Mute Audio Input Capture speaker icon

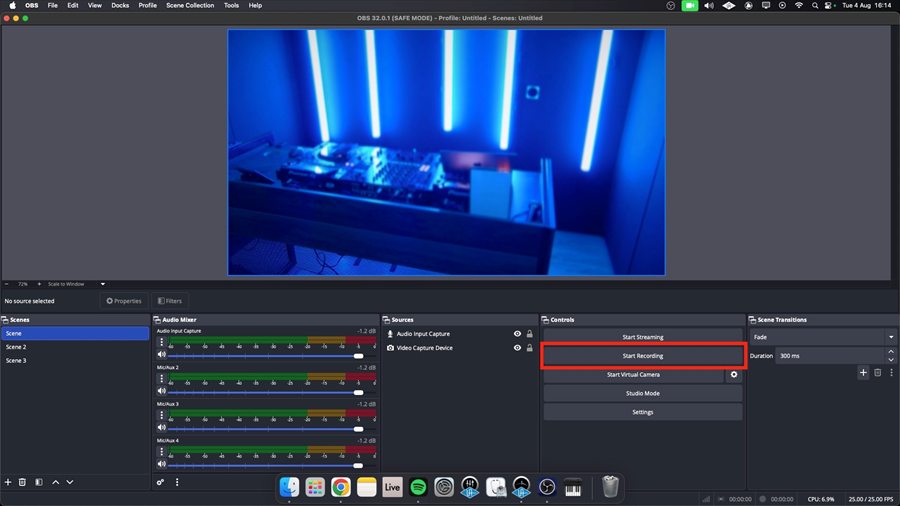coord(162,355)
